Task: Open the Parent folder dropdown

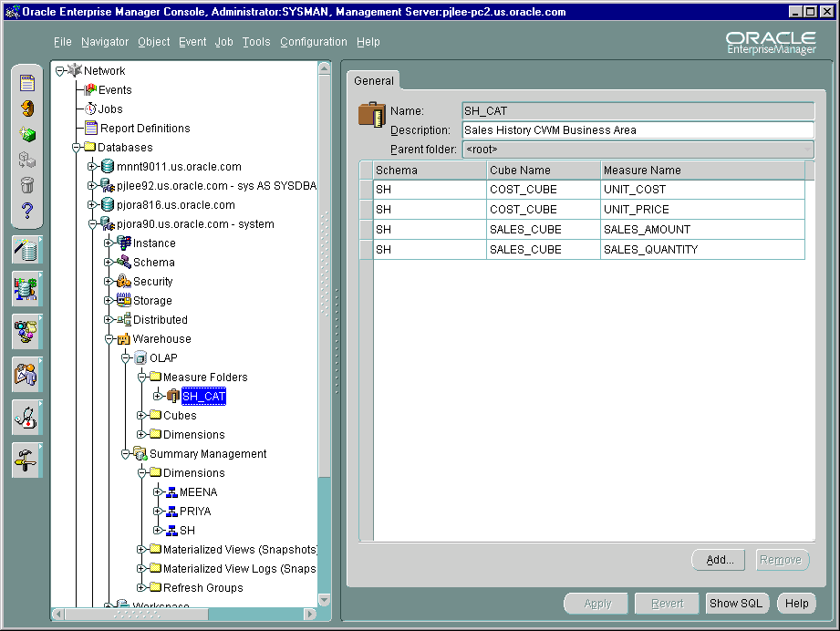Action: coord(807,150)
